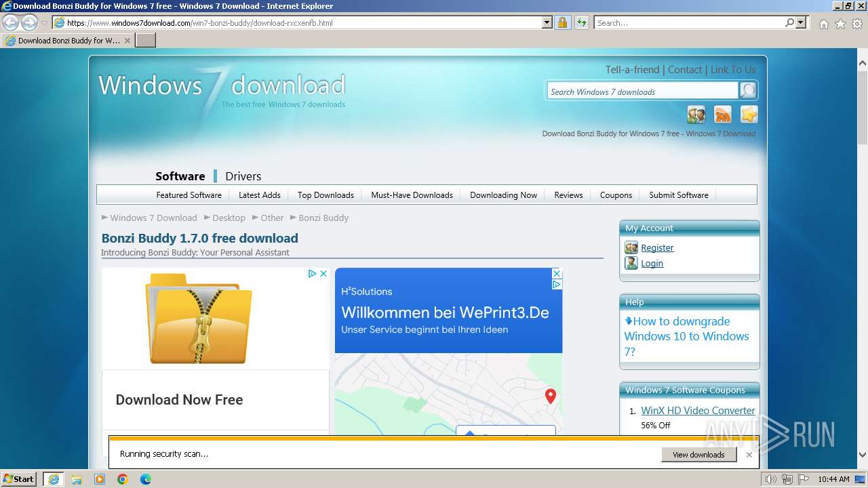Click the AdChoices arrow on WePrint3 ad
The height and width of the screenshot is (488, 868).
[557, 285]
